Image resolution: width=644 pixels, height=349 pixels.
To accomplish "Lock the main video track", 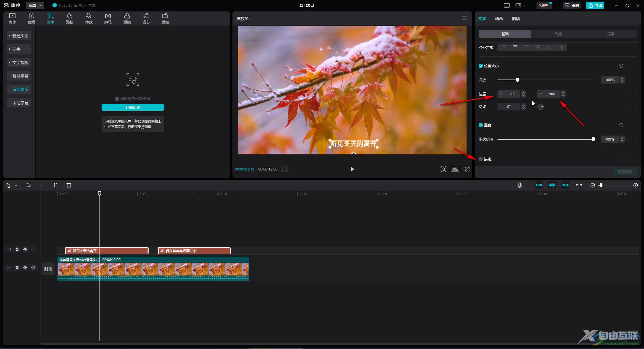I will point(17,267).
